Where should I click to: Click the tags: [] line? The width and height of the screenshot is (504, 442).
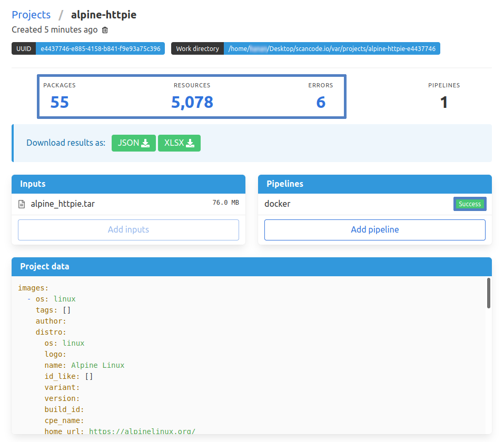(53, 310)
